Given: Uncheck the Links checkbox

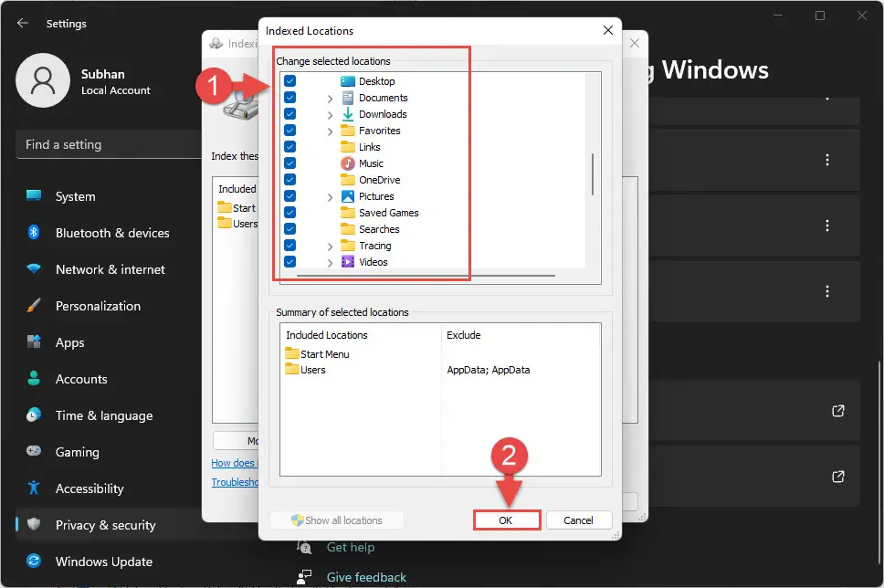Looking at the screenshot, I should point(289,147).
